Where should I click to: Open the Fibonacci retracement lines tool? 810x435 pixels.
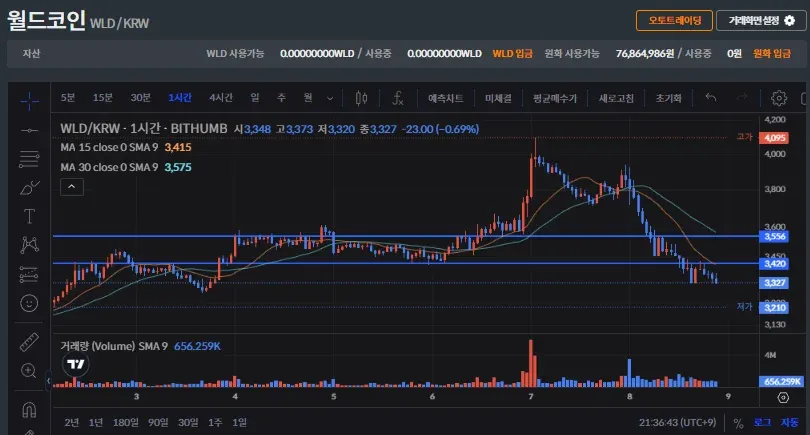[29, 159]
